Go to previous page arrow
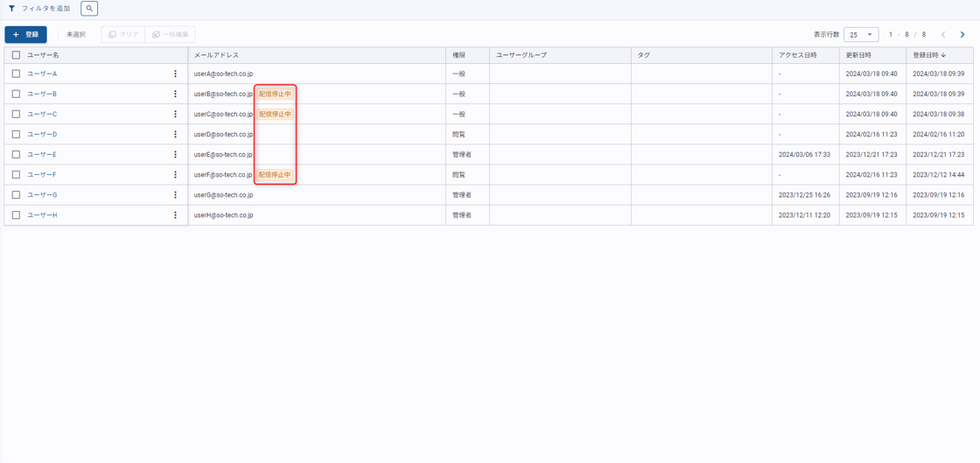This screenshot has width=980, height=463. point(943,34)
